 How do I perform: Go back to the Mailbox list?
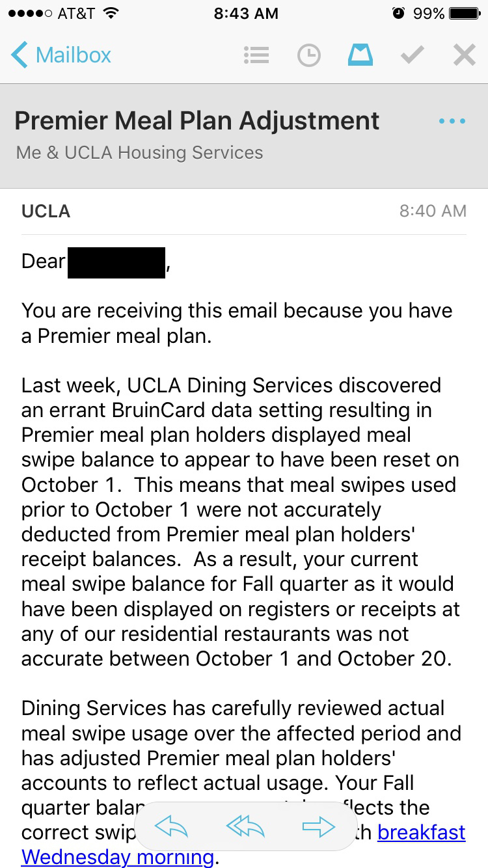tap(61, 55)
